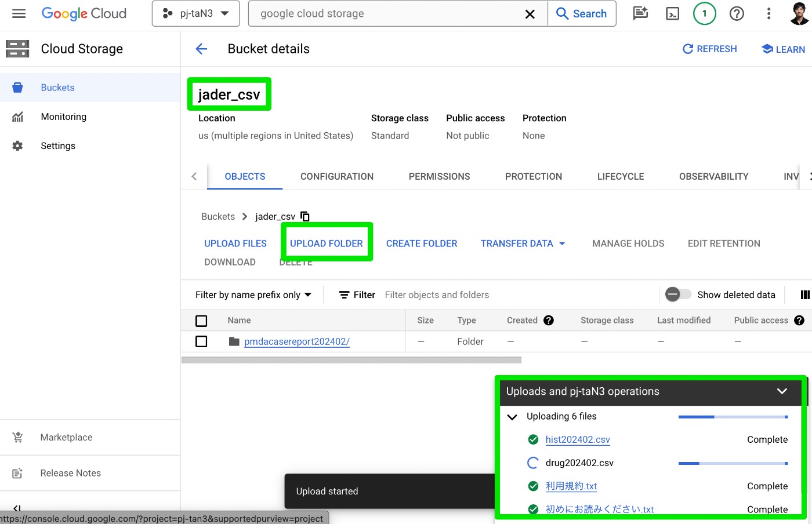Image resolution: width=812 pixels, height=524 pixels.
Task: Open the Filter by name prefix dropdown
Action: pyautogui.click(x=253, y=295)
